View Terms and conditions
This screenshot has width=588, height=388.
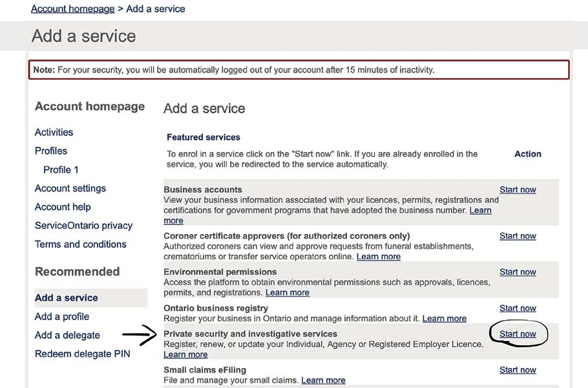tap(81, 244)
